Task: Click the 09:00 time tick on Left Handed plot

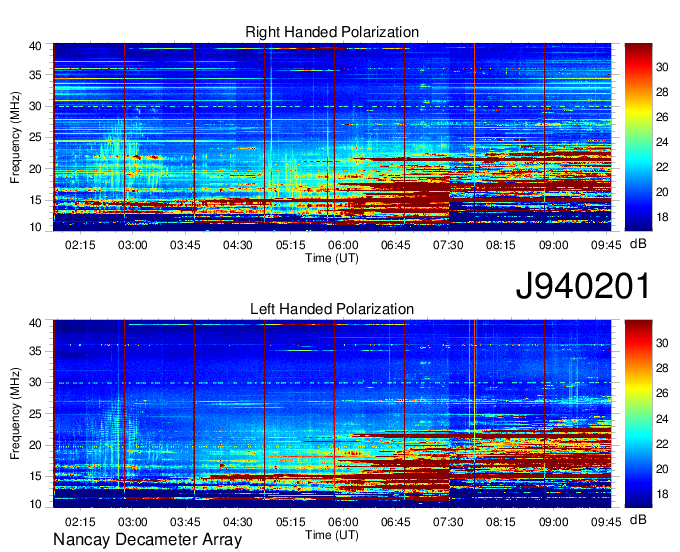Action: coord(553,522)
